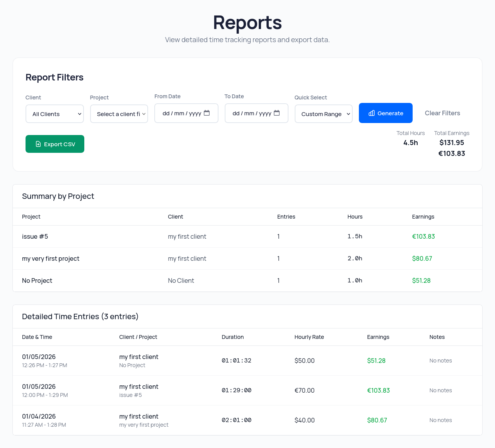
Task: Click 'Detailed Time Entries (3 entries)' heading
Action: click(80, 316)
